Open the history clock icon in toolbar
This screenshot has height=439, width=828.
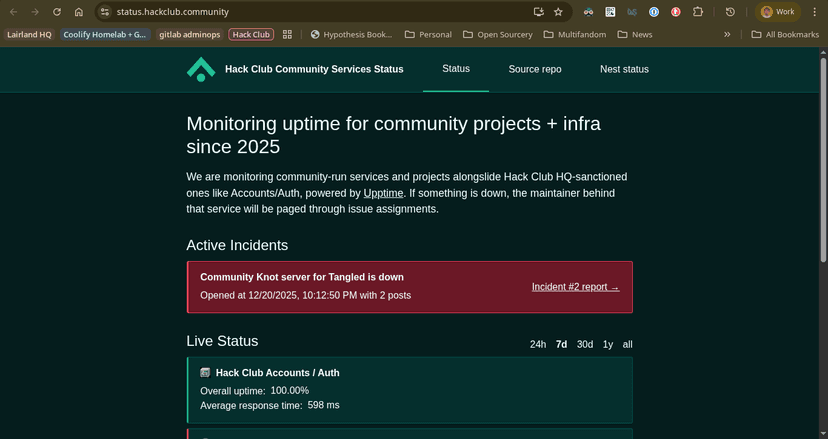(730, 12)
